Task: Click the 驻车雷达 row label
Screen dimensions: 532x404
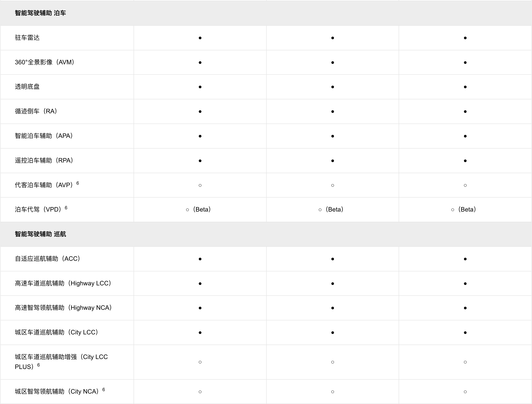Action: (27, 38)
